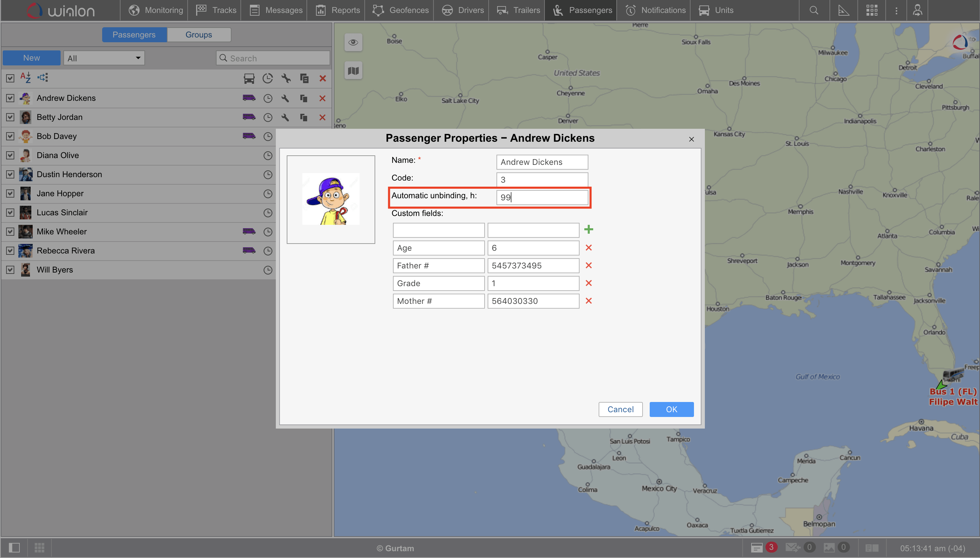Open the search tool in top bar

click(814, 10)
